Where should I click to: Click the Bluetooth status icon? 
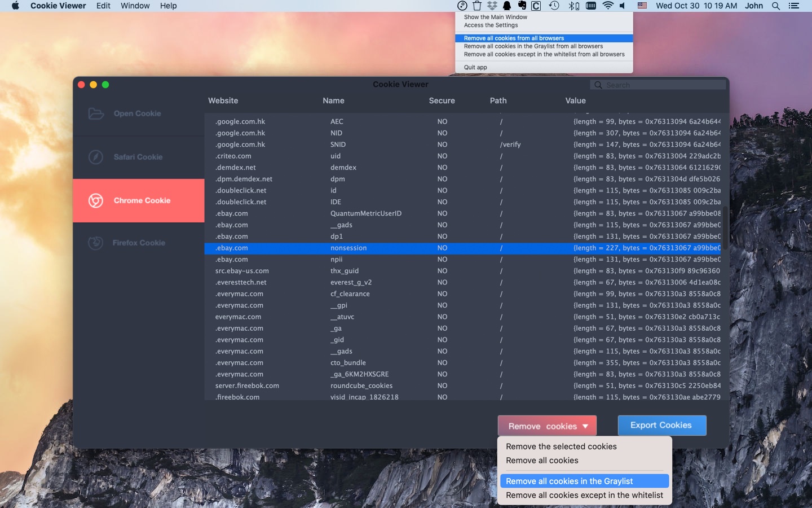573,6
